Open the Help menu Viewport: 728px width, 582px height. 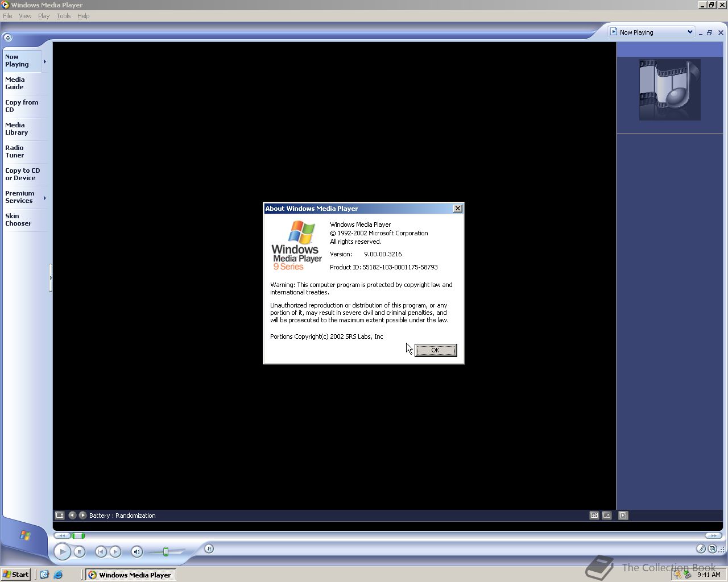pos(84,16)
